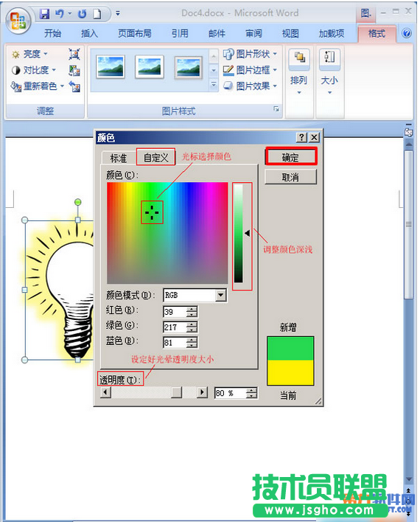Click 确定 to confirm the color
Image resolution: width=420 pixels, height=522 pixels.
(291, 157)
